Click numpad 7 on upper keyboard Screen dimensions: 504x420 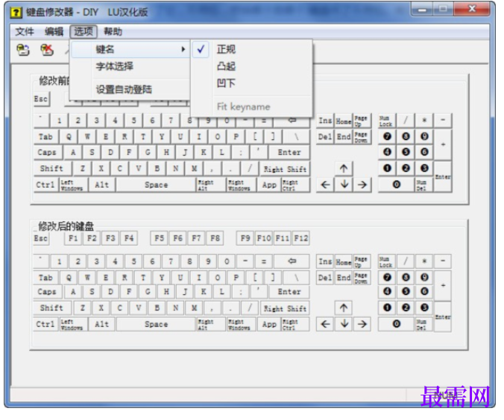tap(388, 136)
